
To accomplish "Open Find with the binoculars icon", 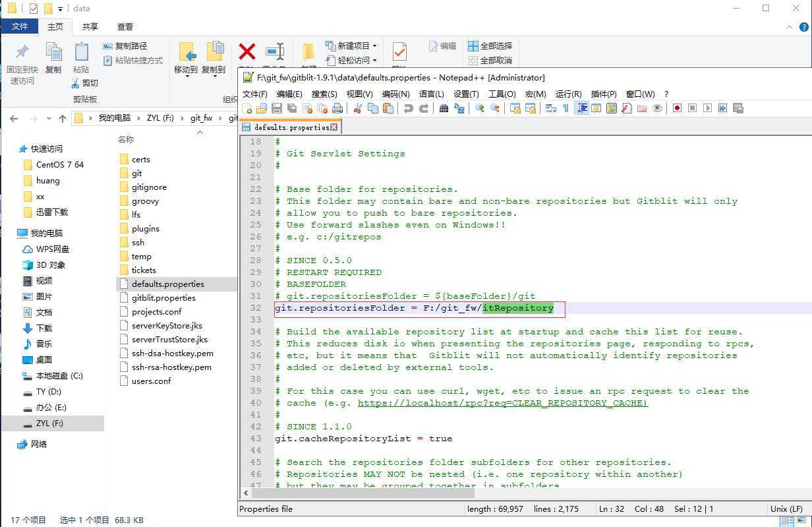I will click(444, 108).
